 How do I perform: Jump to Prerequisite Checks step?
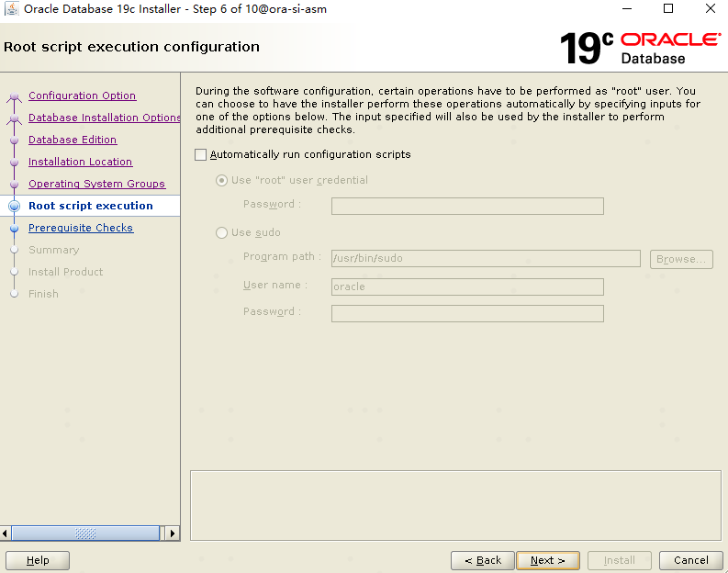(x=81, y=228)
